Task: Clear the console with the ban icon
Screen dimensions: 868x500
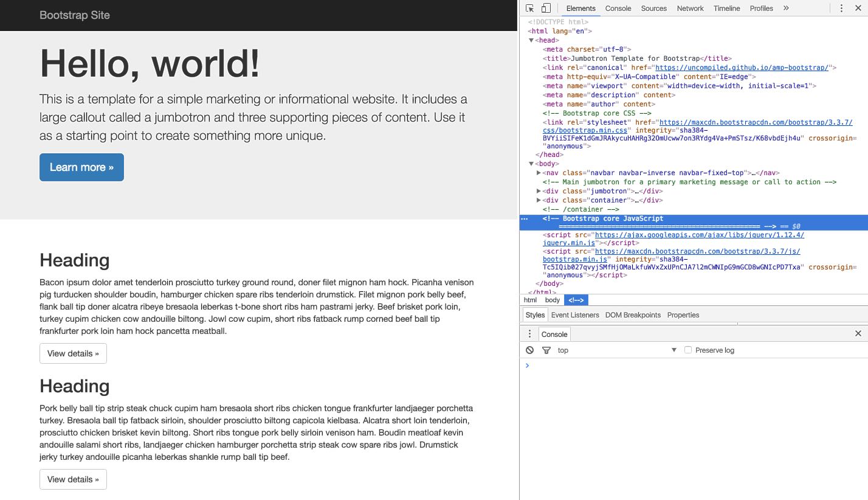Action: (x=530, y=350)
